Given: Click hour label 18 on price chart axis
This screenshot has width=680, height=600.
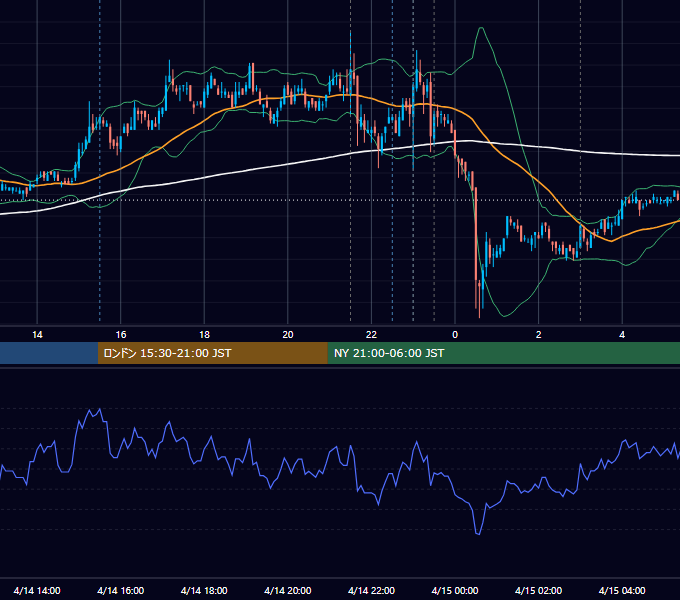Looking at the screenshot, I should 204,335.
